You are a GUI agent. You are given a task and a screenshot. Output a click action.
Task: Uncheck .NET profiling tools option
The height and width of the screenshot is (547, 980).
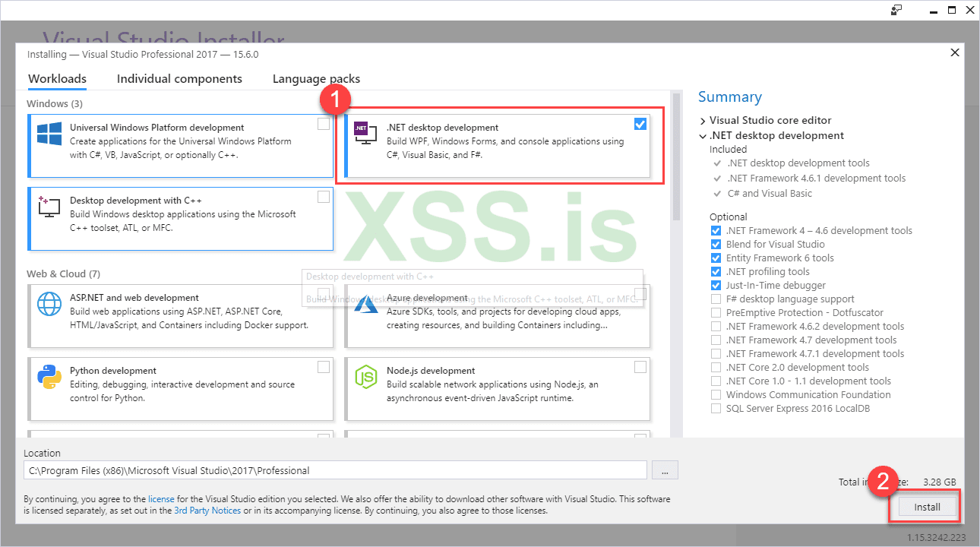click(x=716, y=272)
